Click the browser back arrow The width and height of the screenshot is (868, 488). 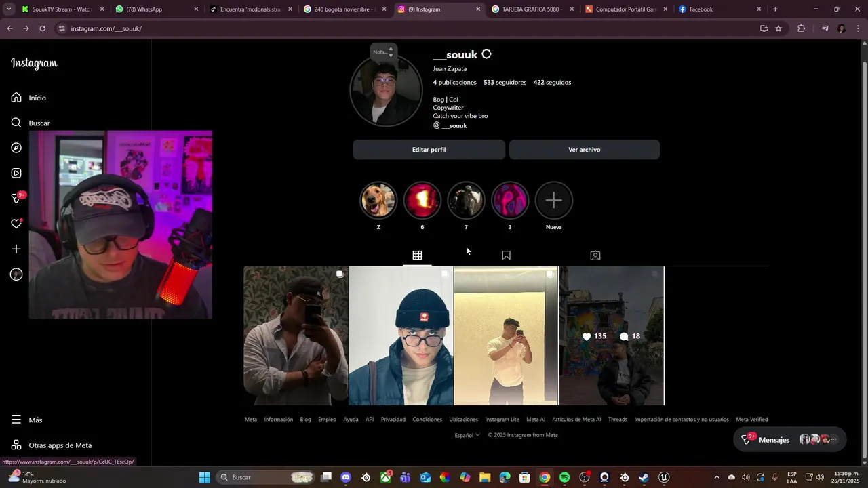point(9,28)
